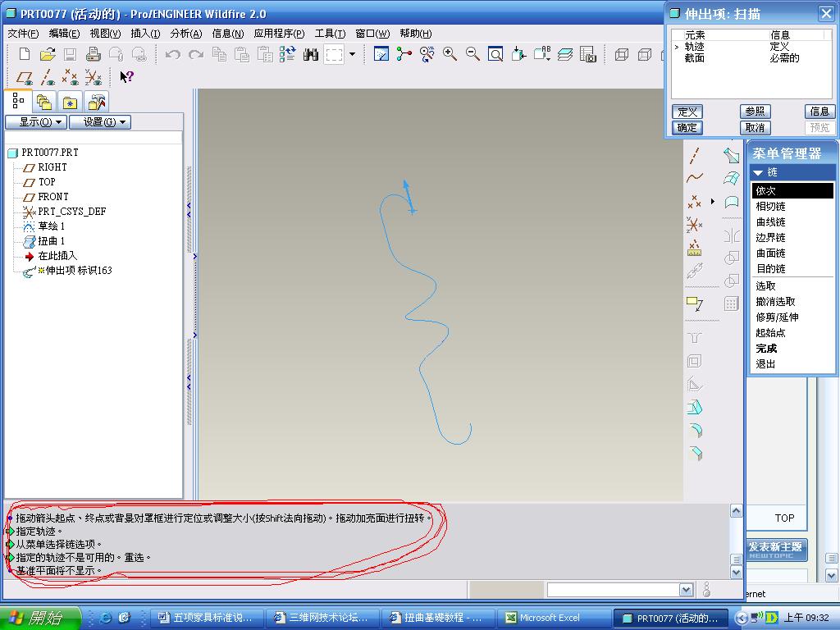This screenshot has height=630, width=840.
Task: Toggle datum axes display on/off
Action: pyautogui.click(x=48, y=77)
